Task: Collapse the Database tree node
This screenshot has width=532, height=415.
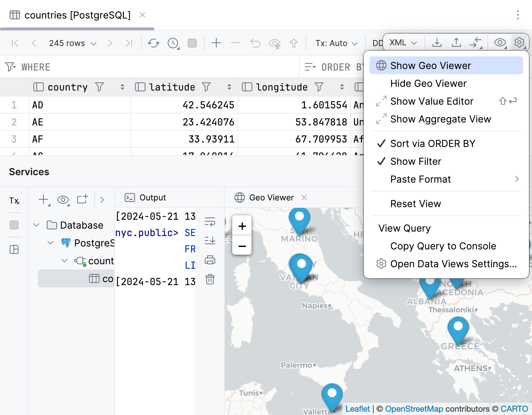Action: 36,225
